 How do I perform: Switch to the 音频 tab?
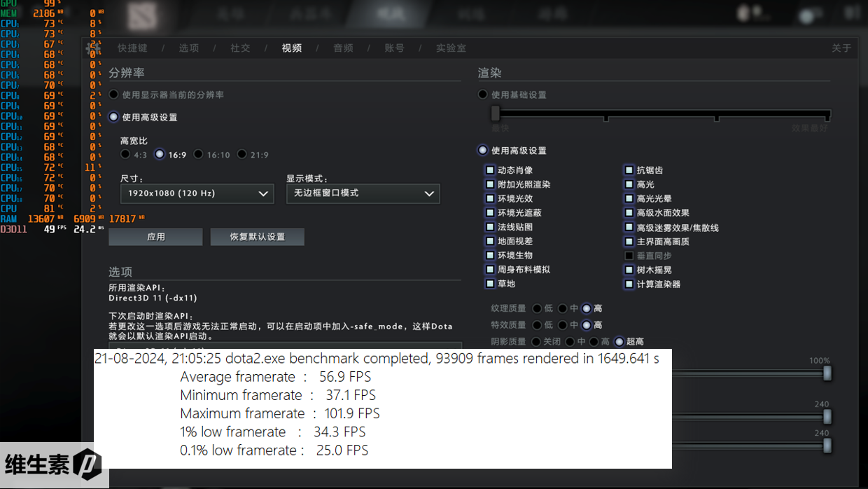point(343,48)
